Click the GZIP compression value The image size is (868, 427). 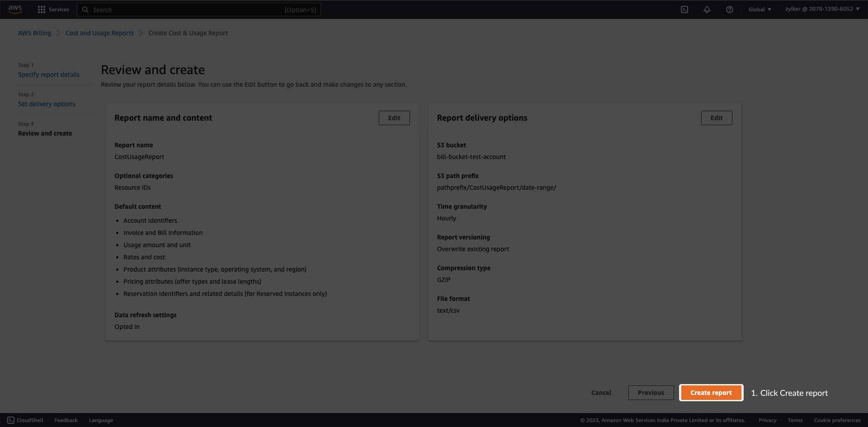coord(443,280)
